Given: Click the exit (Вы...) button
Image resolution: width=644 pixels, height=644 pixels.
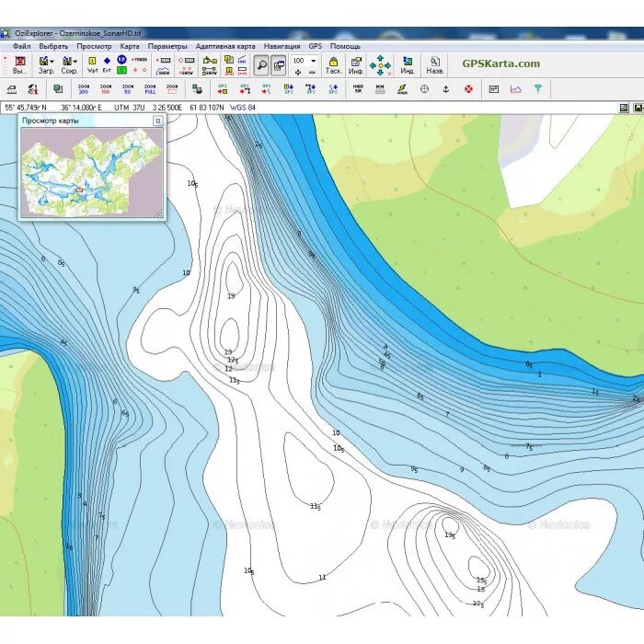Looking at the screenshot, I should [19, 65].
